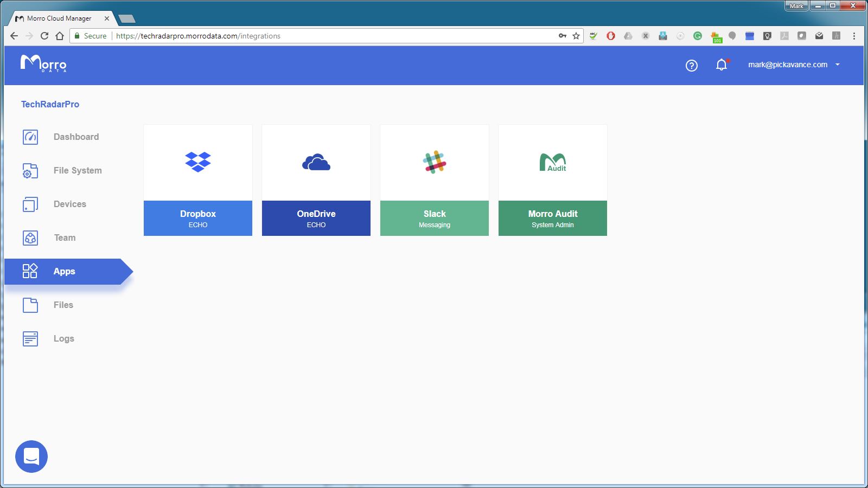868x488 pixels.
Task: Click the Apps grid icon
Action: pos(30,271)
